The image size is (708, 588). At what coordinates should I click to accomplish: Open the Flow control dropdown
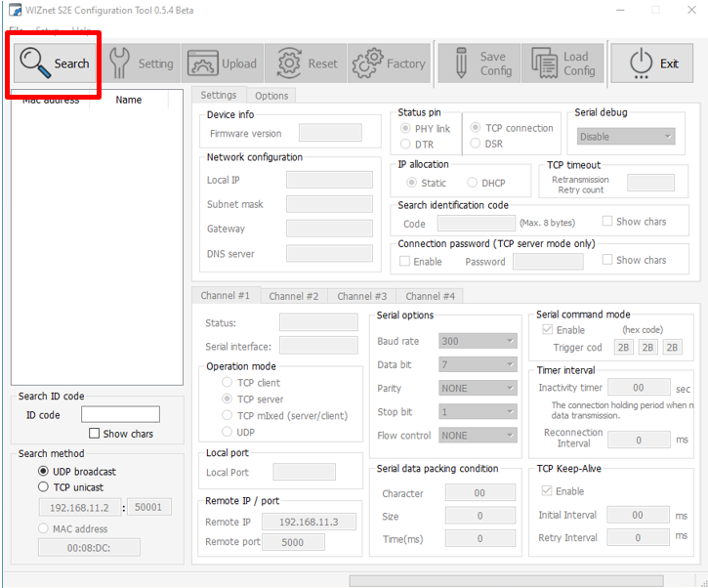478,435
